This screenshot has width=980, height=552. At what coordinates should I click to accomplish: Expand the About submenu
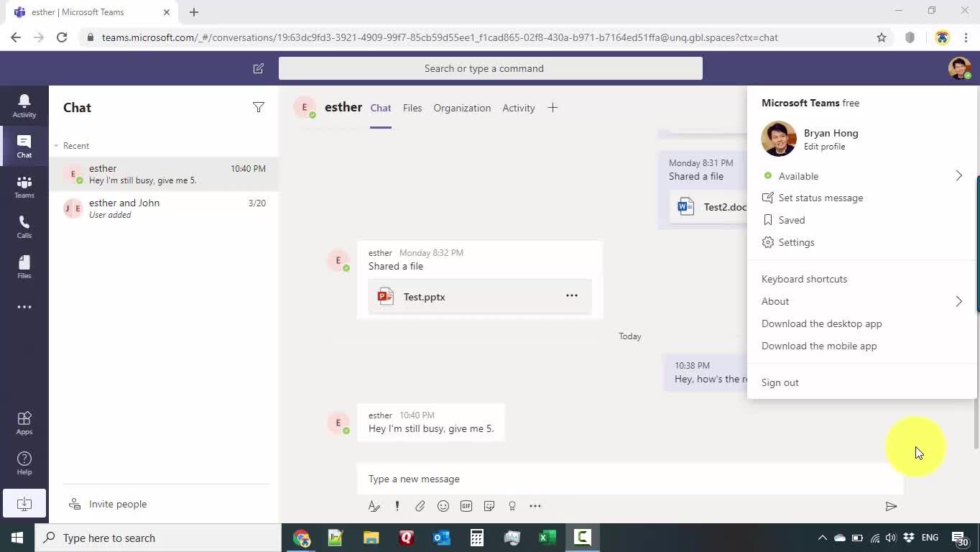click(958, 301)
